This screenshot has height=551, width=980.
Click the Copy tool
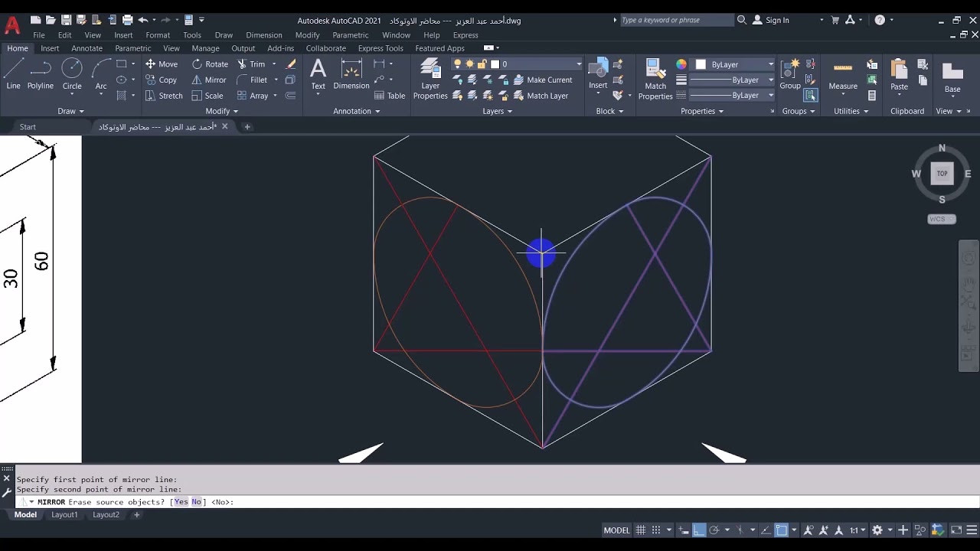click(162, 80)
